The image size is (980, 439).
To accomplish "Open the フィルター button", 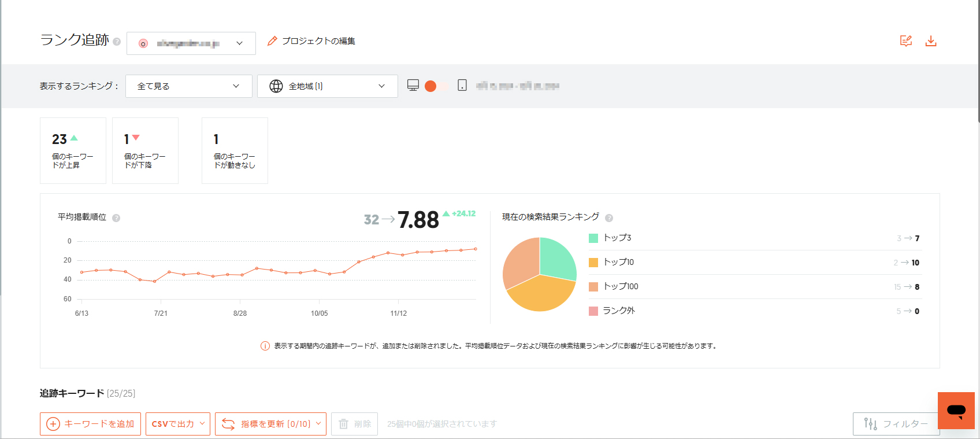I will [896, 424].
